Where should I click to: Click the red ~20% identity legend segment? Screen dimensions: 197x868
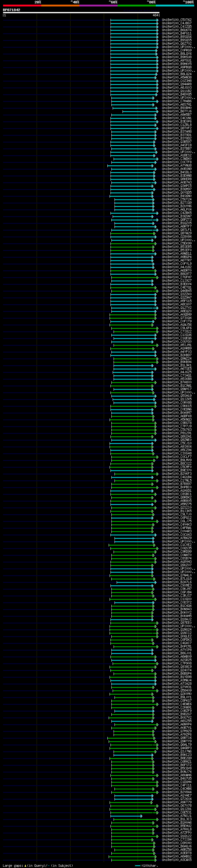[22, 6]
